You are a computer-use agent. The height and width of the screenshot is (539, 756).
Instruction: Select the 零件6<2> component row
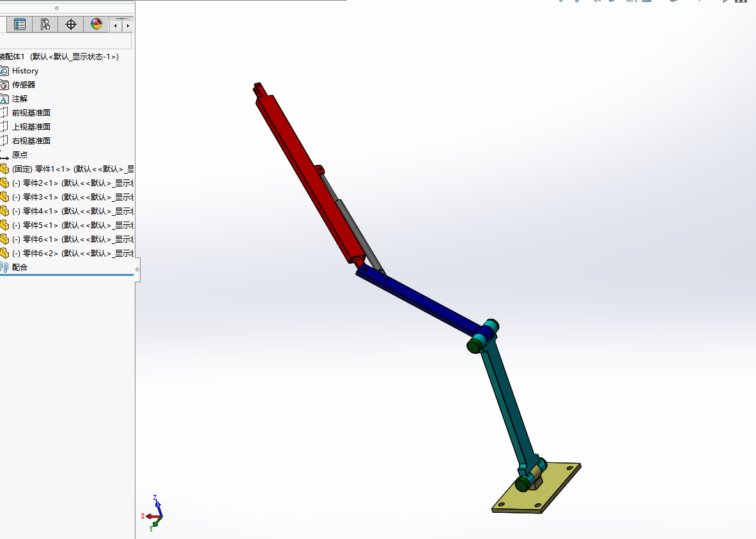pyautogui.click(x=67, y=253)
